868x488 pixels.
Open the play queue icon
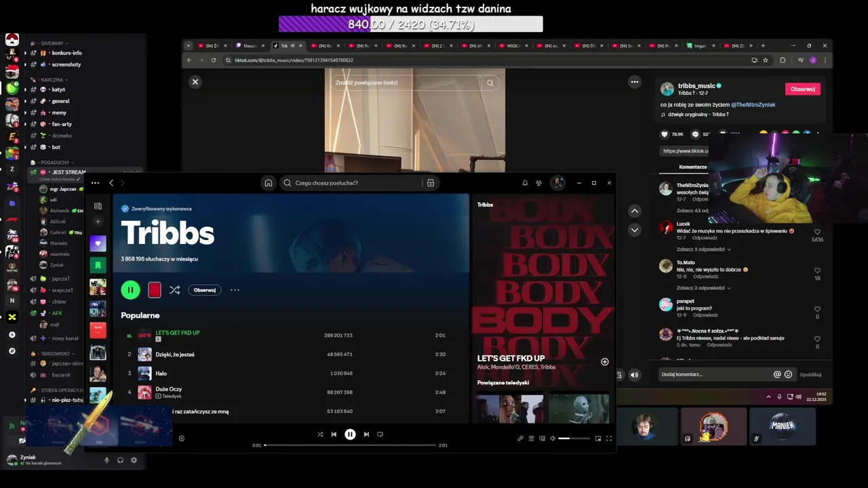(x=531, y=439)
